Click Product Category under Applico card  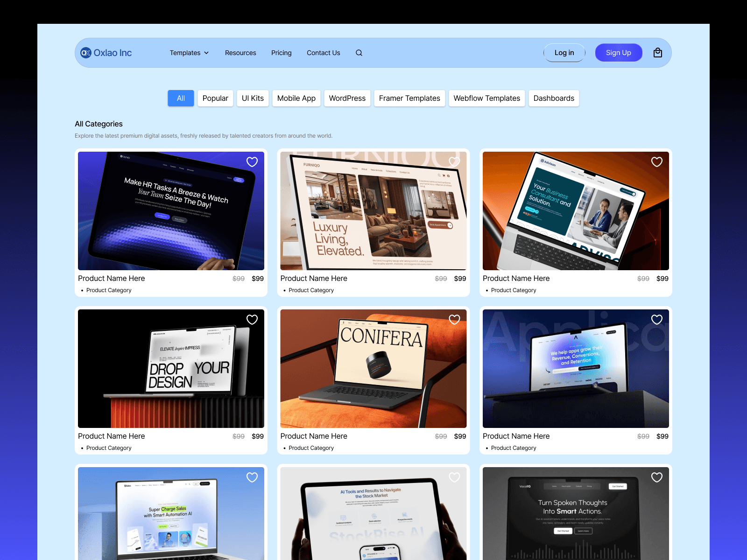(x=514, y=448)
